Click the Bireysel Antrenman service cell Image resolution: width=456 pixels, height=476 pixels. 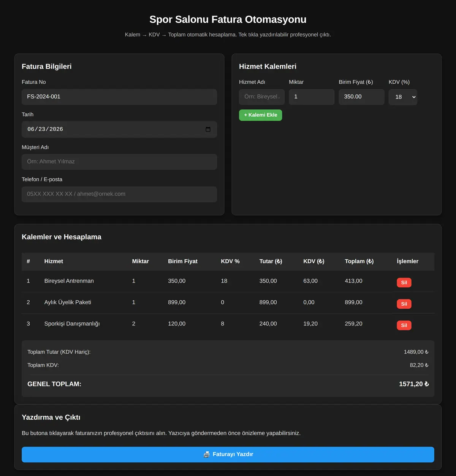coord(69,281)
